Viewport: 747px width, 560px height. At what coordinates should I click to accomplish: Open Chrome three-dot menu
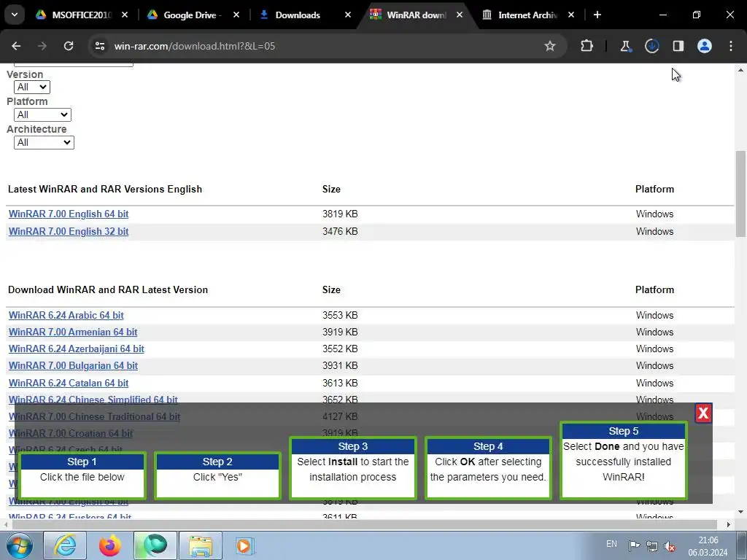[x=731, y=46]
